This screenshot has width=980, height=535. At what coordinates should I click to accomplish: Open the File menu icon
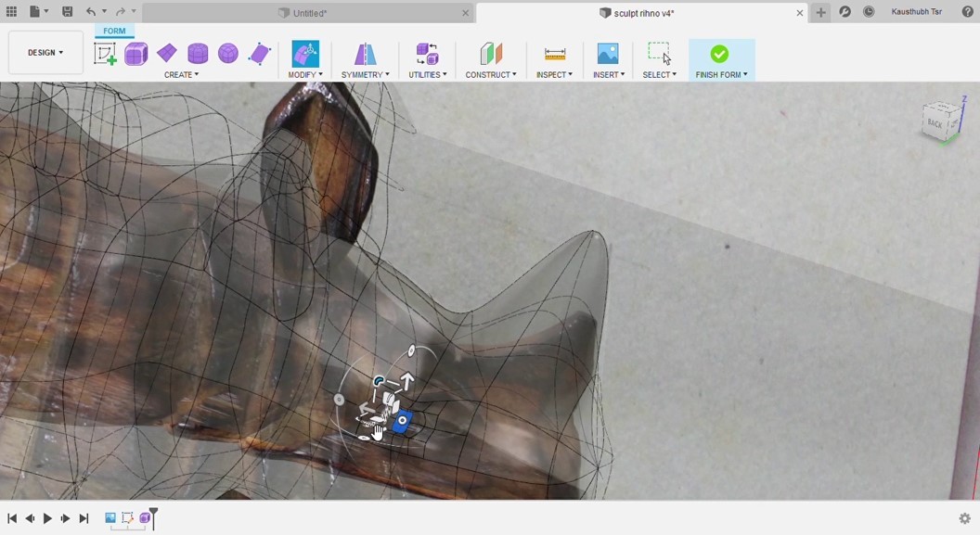click(x=35, y=11)
